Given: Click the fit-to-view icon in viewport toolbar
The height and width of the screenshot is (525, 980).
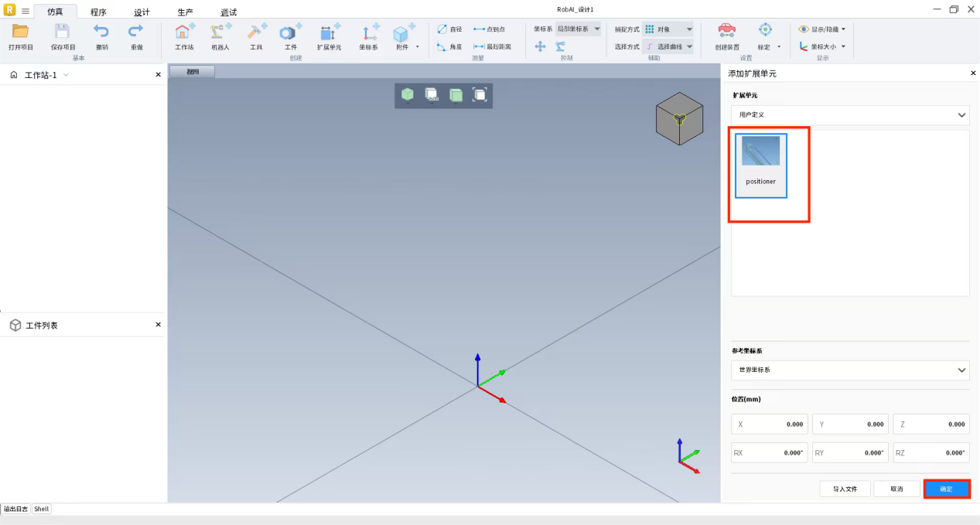Looking at the screenshot, I should 480,95.
